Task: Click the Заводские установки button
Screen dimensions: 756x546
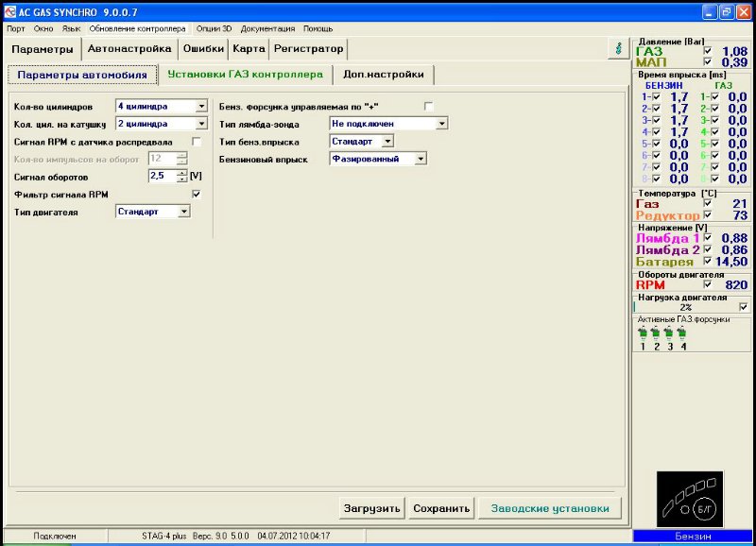Action: click(x=549, y=508)
